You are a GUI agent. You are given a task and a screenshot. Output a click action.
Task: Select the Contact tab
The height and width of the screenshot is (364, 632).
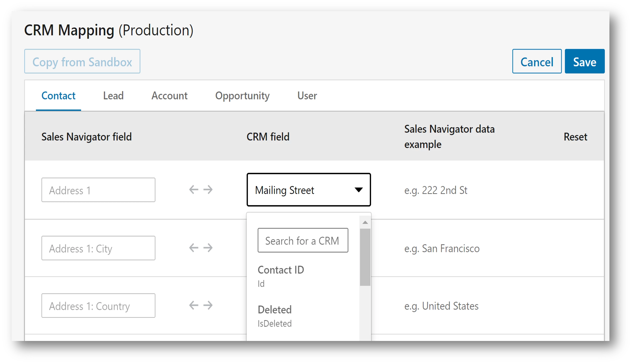(x=58, y=96)
